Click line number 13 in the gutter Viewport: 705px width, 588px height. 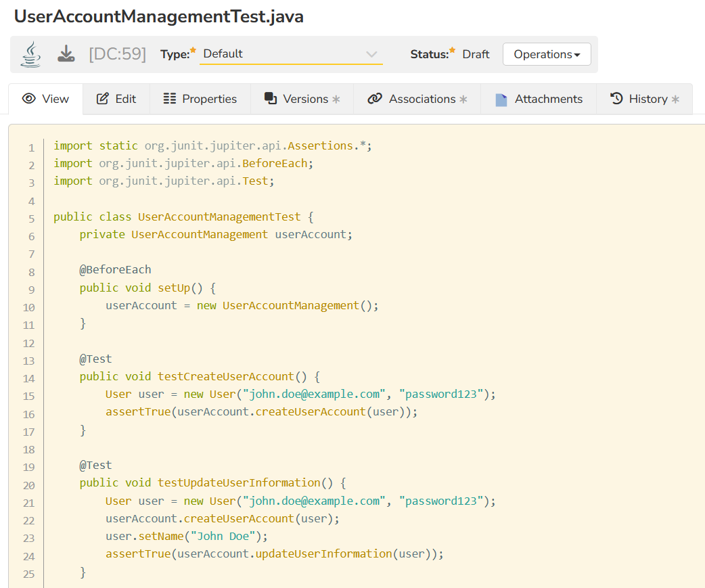(x=28, y=361)
